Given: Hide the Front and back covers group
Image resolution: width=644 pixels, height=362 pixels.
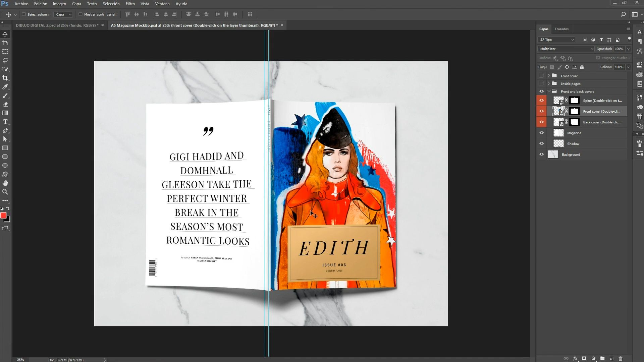Looking at the screenshot, I should click(x=541, y=92).
